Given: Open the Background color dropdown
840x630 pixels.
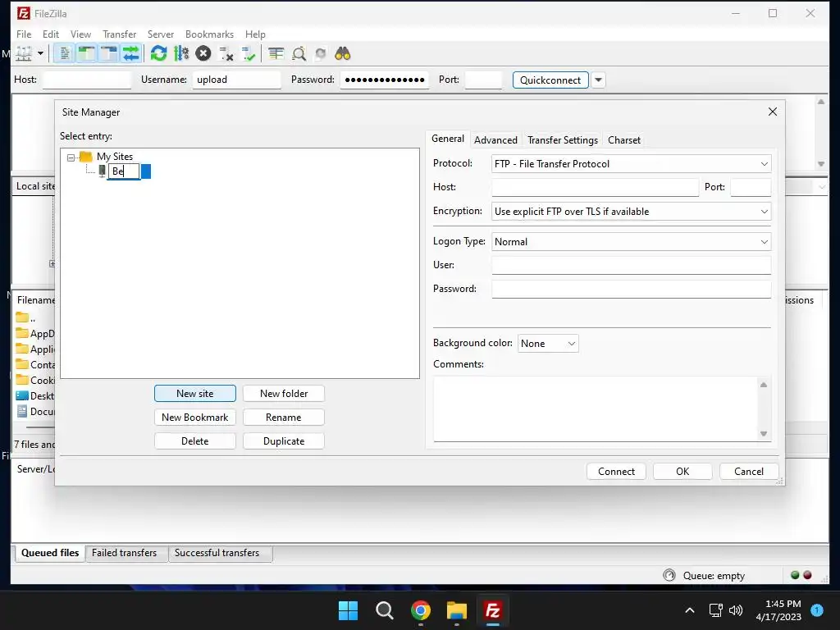Looking at the screenshot, I should click(548, 344).
